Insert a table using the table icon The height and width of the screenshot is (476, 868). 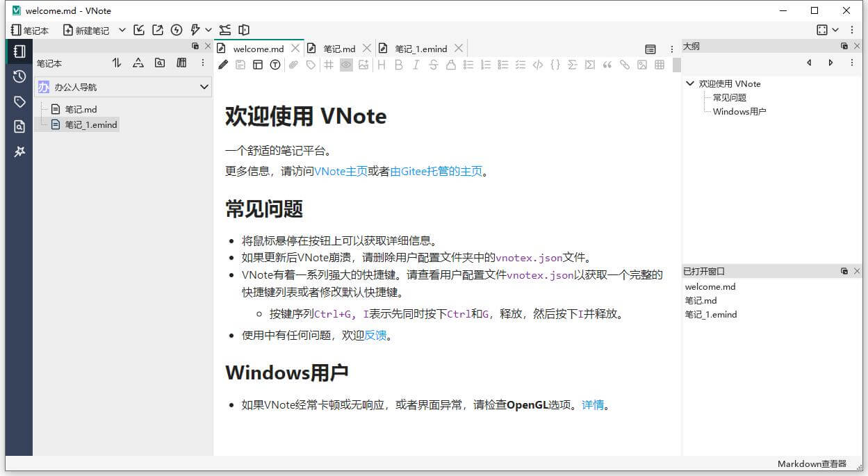660,65
